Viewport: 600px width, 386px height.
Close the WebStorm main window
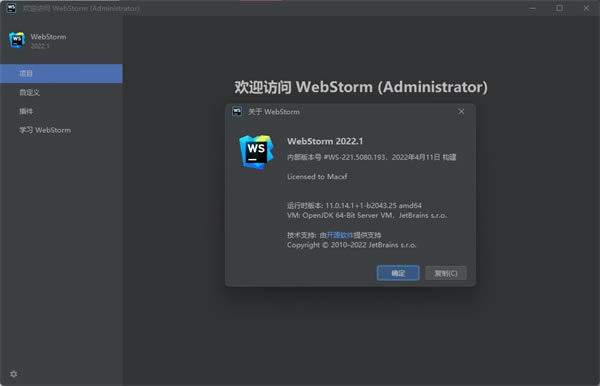point(586,8)
